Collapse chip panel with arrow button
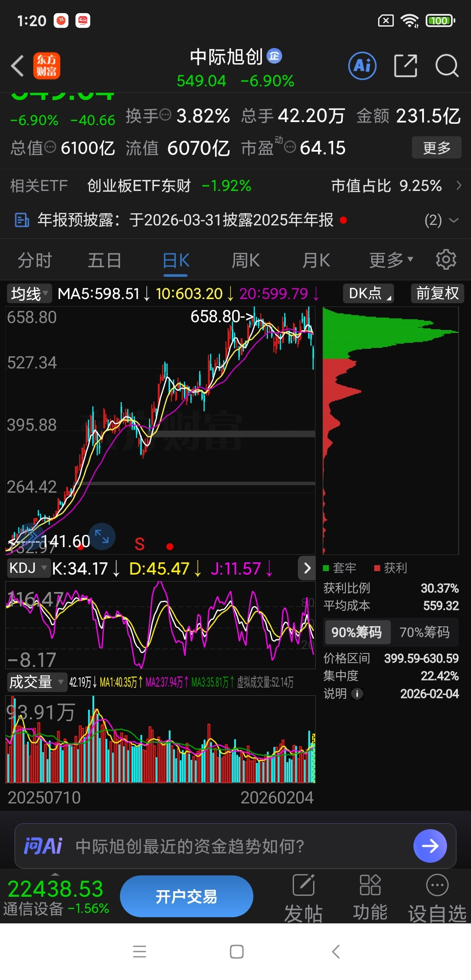 (x=307, y=568)
